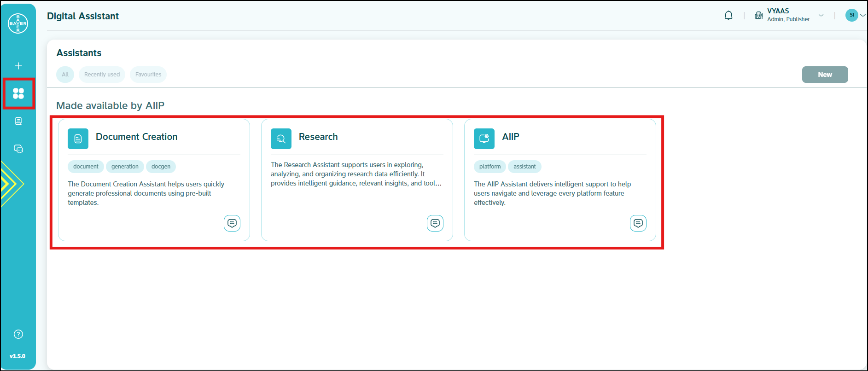Select the All filter tab
Image resolution: width=868 pixels, height=371 pixels.
point(65,75)
